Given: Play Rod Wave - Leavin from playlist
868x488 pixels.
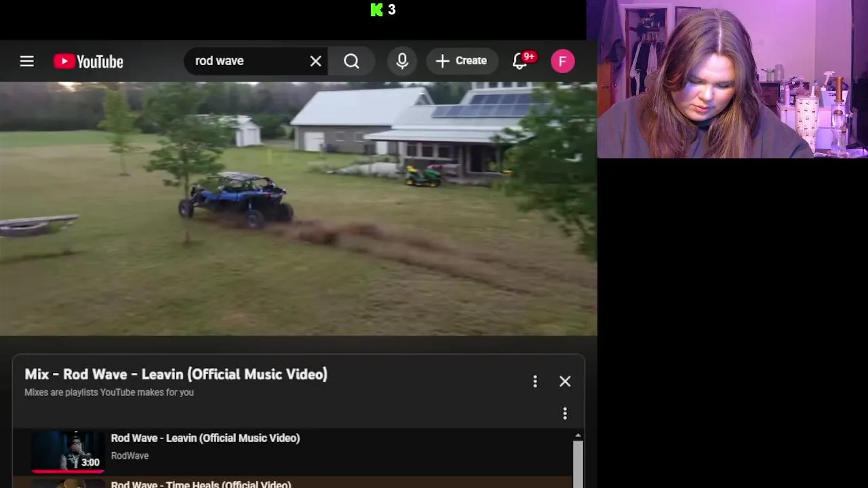Looking at the screenshot, I should click(x=205, y=438).
